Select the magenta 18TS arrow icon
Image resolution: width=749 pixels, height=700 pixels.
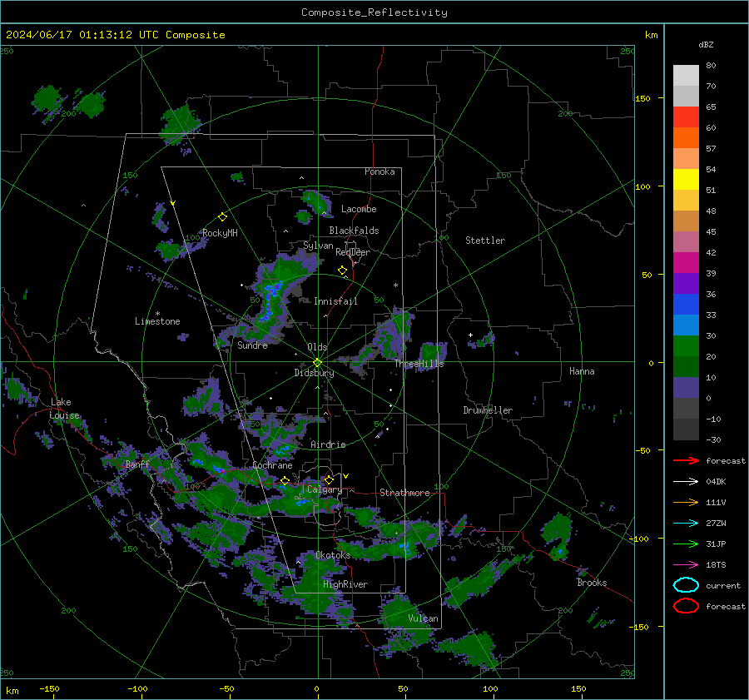(686, 565)
